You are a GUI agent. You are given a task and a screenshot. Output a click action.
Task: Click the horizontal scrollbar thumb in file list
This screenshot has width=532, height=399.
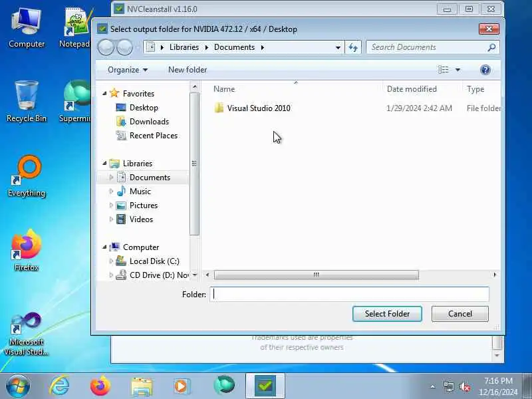pyautogui.click(x=317, y=275)
